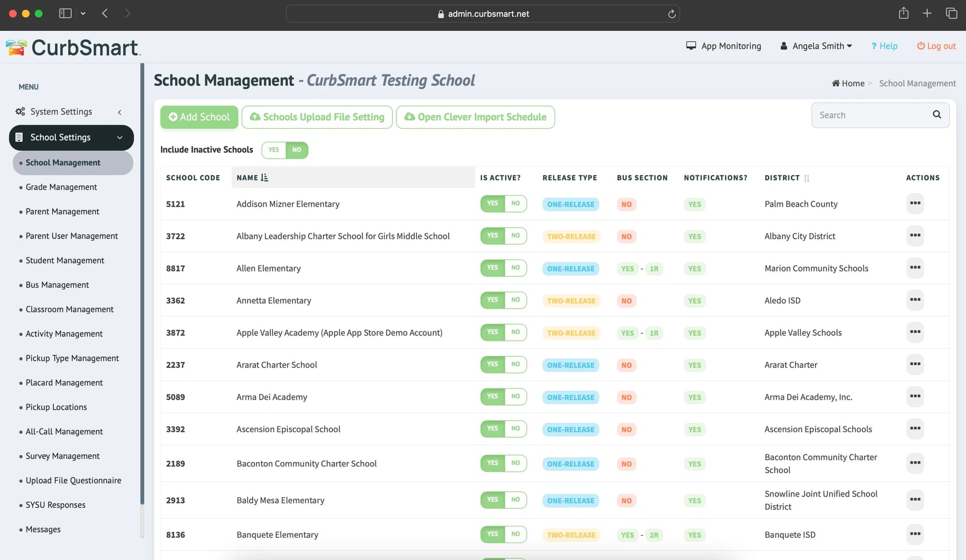This screenshot has height=560, width=966.
Task: Click the Add School button
Action: click(x=199, y=117)
